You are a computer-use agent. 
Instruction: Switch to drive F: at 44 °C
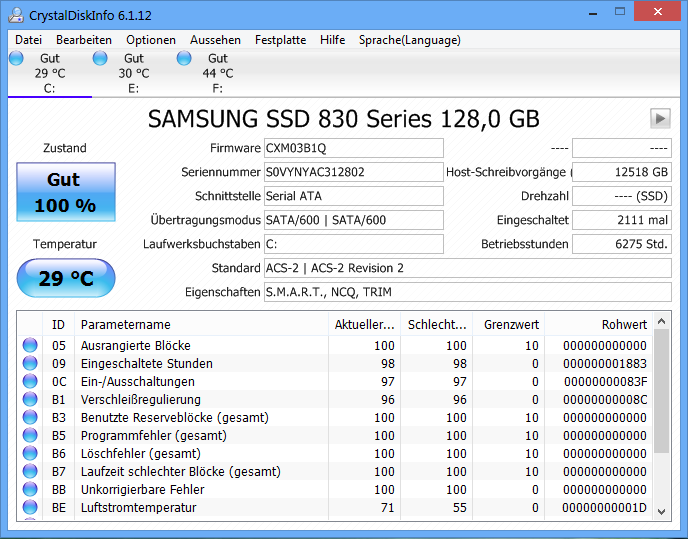click(218, 73)
